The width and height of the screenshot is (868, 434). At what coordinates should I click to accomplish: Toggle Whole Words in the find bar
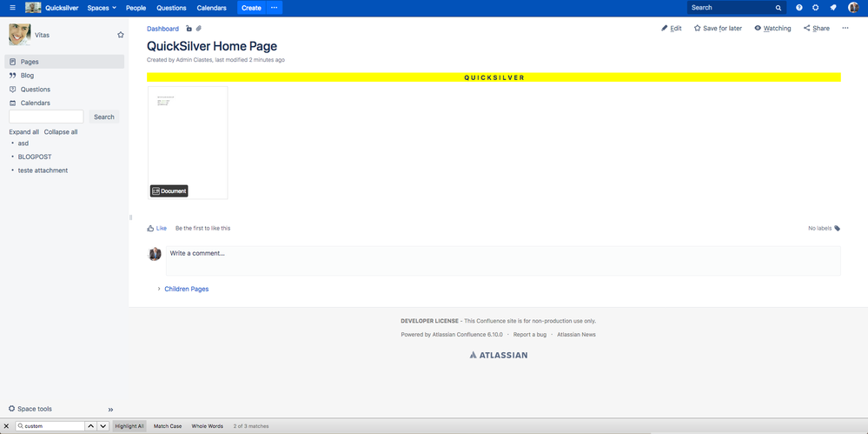coord(207,426)
